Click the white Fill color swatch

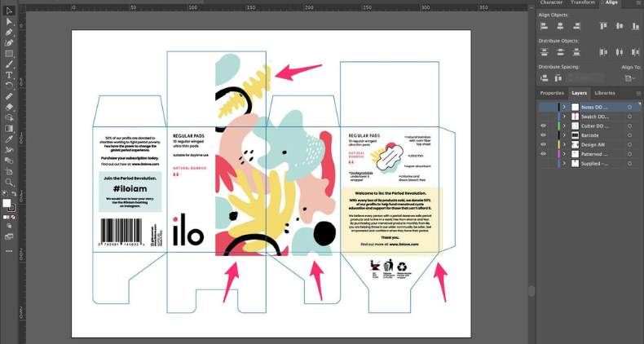[7, 203]
